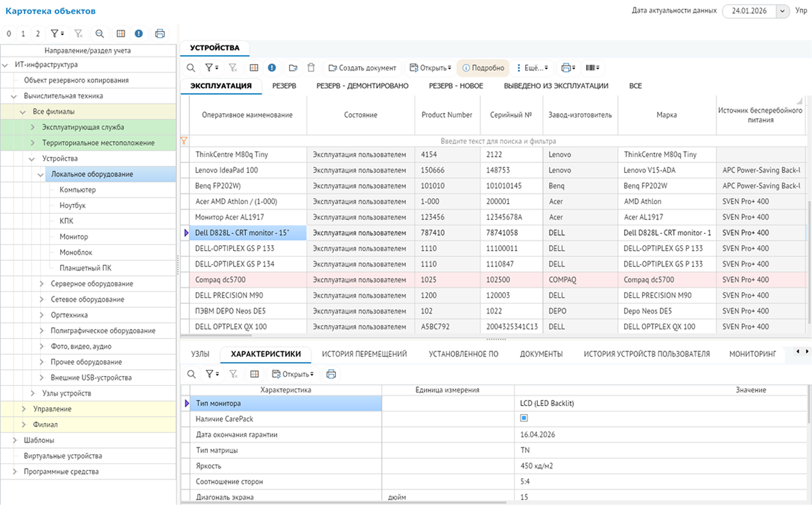Toggle the Наличие CarePack checkbox
The image size is (812, 505).
524,418
